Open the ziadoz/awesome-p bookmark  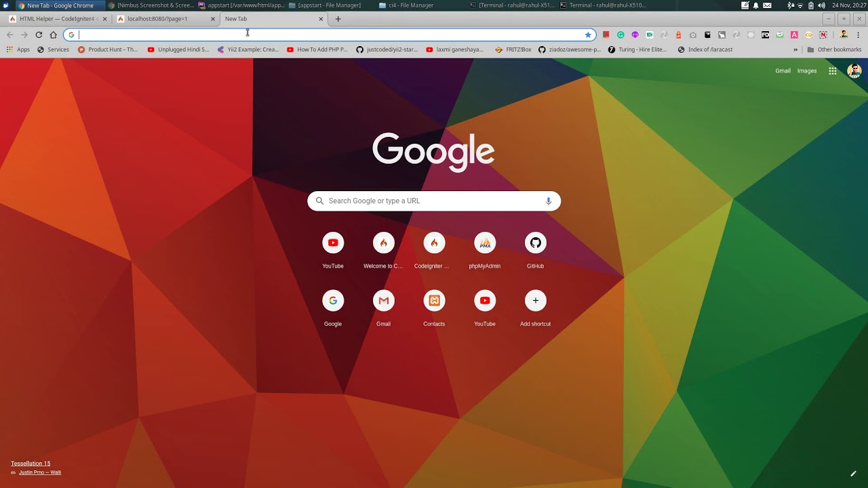(570, 49)
